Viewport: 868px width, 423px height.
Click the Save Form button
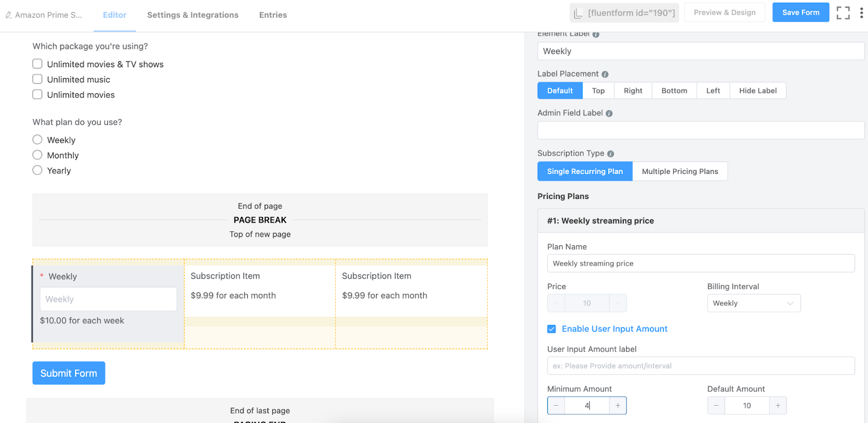[x=800, y=12]
